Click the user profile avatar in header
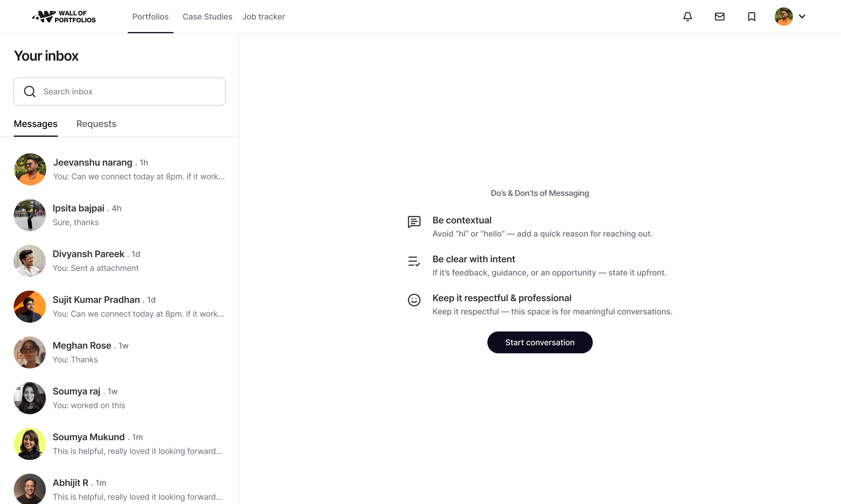This screenshot has height=504, width=841. (x=783, y=17)
